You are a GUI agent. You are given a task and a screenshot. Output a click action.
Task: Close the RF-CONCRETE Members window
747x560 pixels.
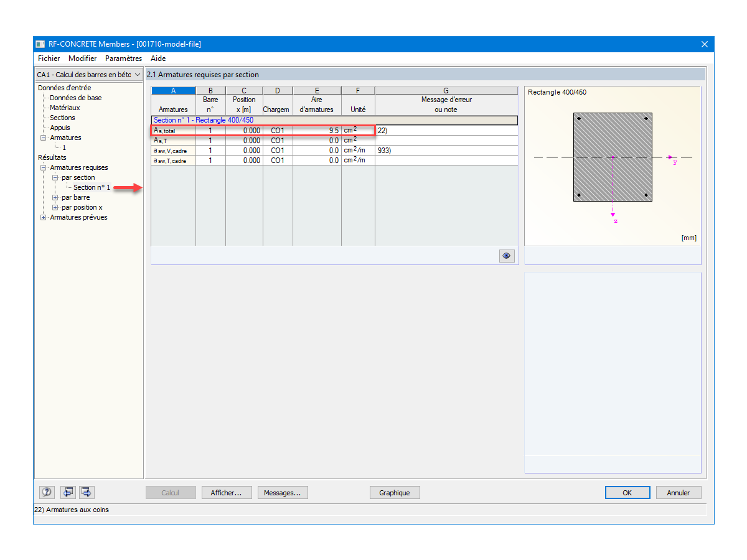click(x=705, y=44)
